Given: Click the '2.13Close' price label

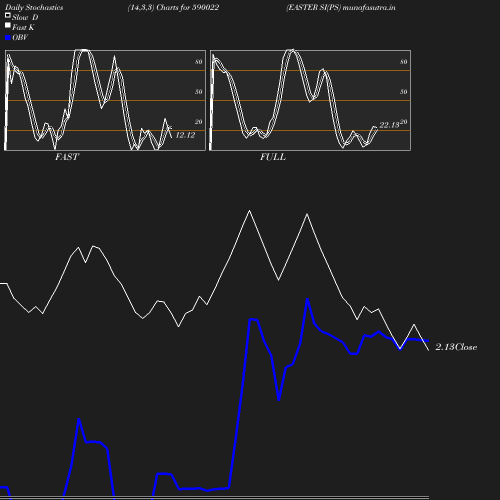Looking at the screenshot, I should point(456,347).
